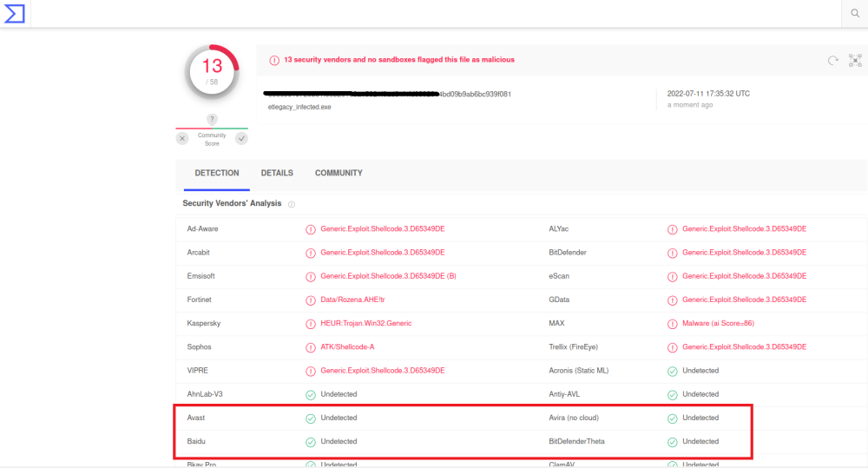Open the DETAILS tab
868x468 pixels.
coord(277,174)
